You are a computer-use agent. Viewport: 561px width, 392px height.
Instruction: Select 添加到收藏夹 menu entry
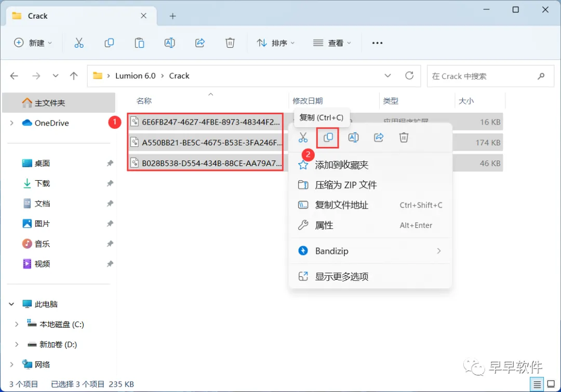[x=370, y=165]
